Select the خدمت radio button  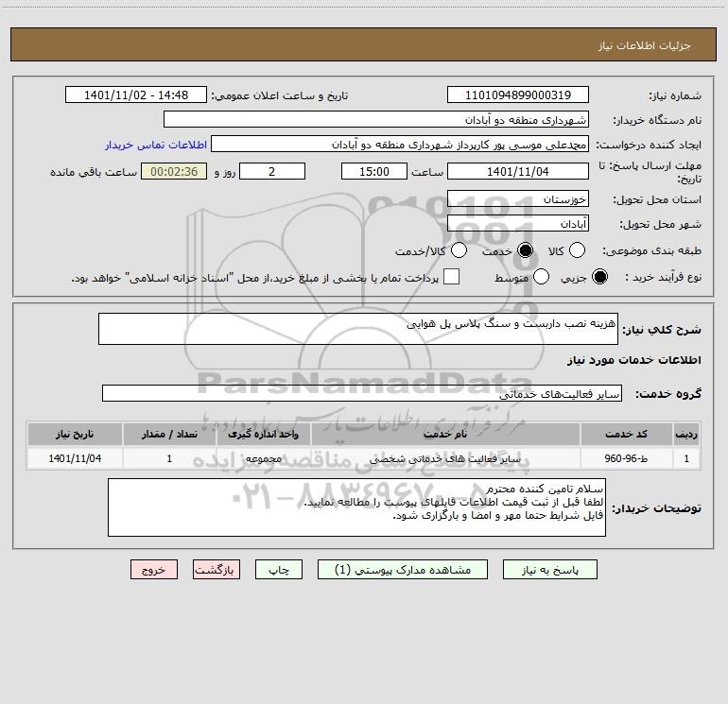(525, 250)
